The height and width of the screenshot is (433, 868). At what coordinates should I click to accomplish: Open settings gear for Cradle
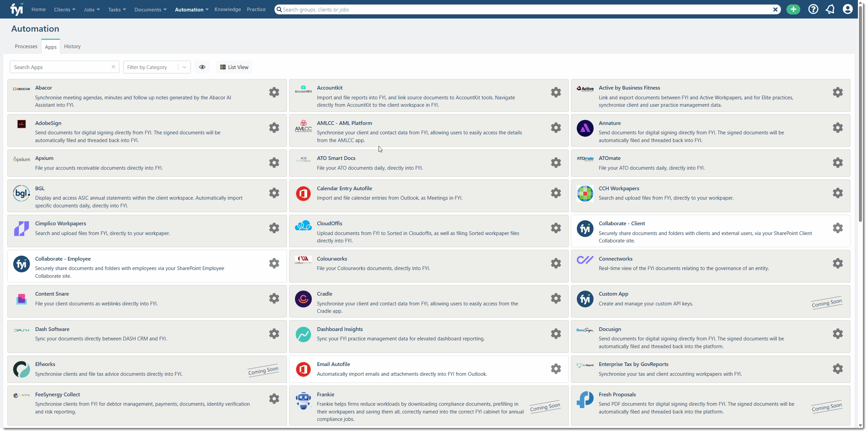tap(556, 298)
